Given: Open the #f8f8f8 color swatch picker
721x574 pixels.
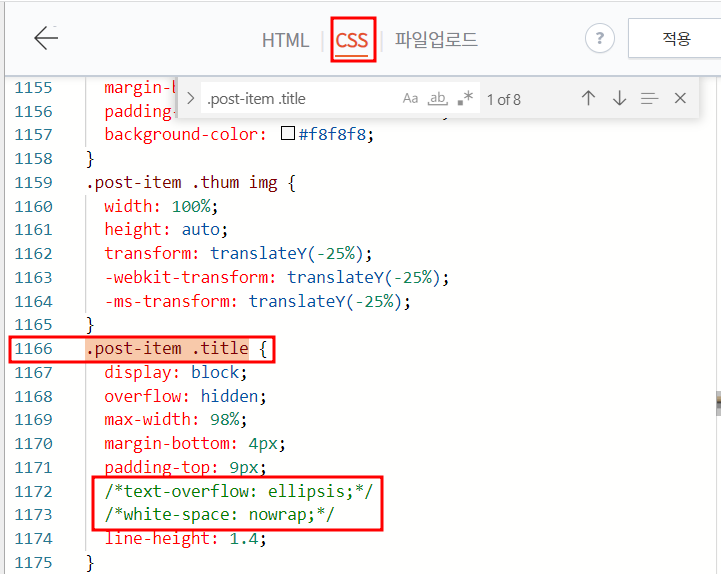Looking at the screenshot, I should [x=288, y=133].
